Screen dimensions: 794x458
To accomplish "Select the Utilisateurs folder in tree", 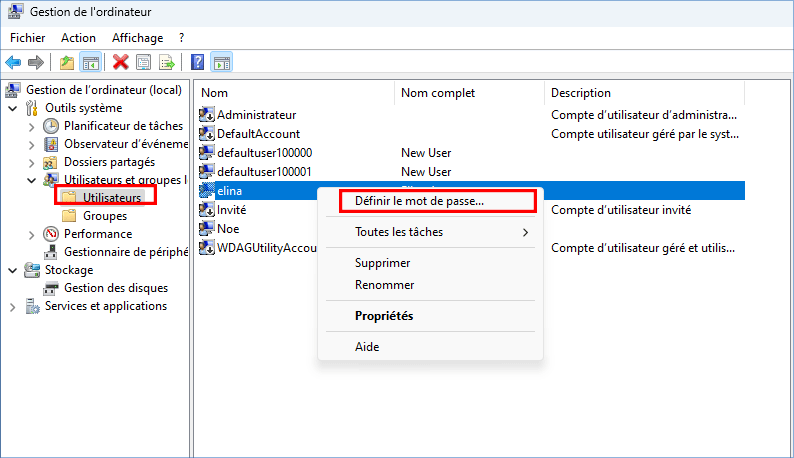I will tap(112, 198).
